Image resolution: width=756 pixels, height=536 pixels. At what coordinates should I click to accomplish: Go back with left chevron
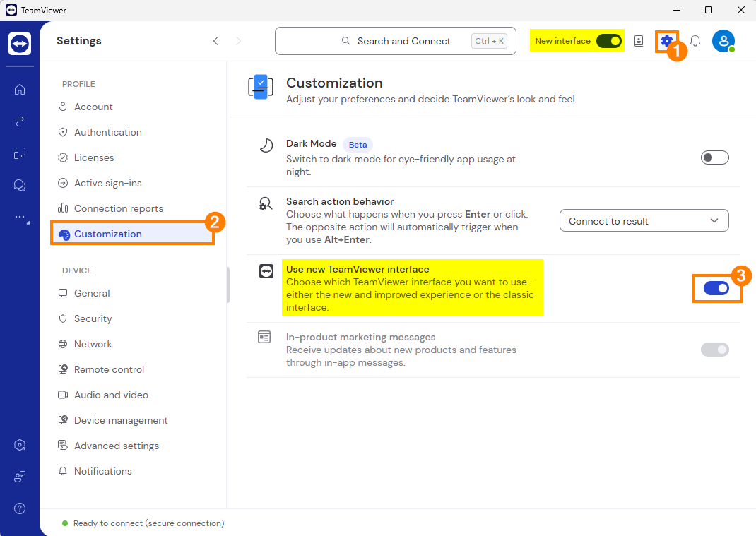[215, 41]
